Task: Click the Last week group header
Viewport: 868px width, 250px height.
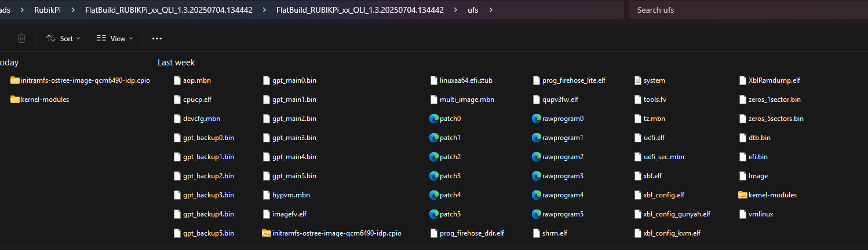Action: click(x=176, y=62)
